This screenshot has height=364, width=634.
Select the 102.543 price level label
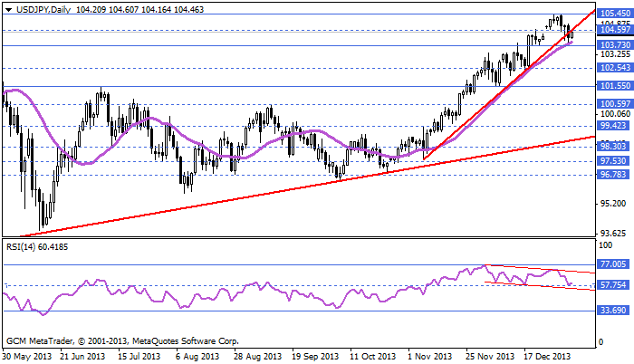pos(615,68)
